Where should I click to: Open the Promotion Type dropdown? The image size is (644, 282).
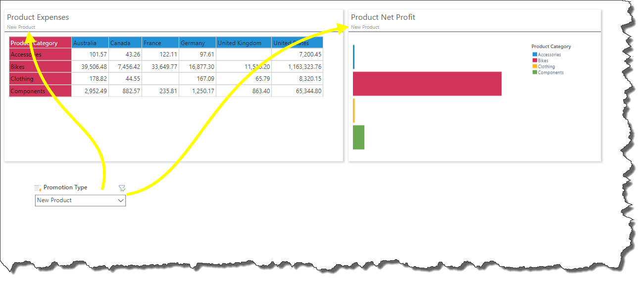click(120, 200)
